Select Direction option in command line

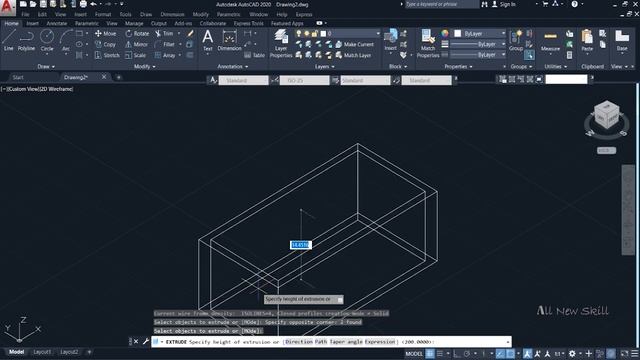(299, 342)
